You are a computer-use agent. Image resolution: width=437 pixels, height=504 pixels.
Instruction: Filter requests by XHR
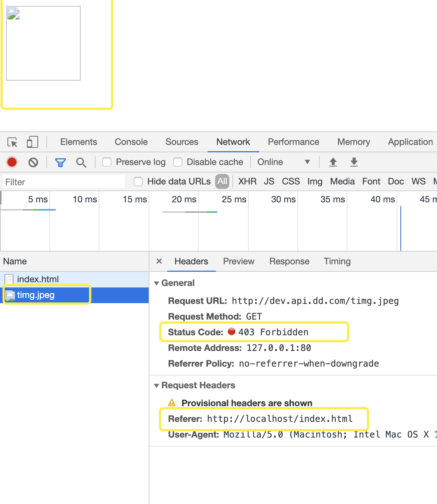(247, 181)
